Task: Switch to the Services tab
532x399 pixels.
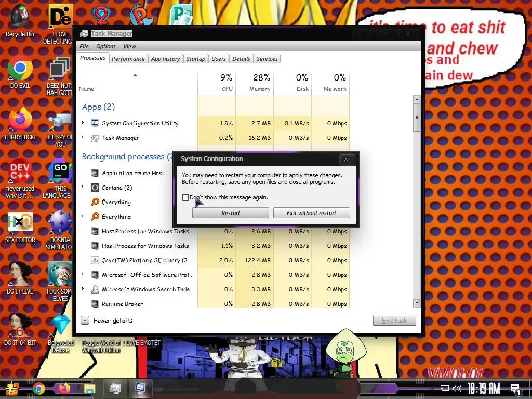Action: pos(267,59)
